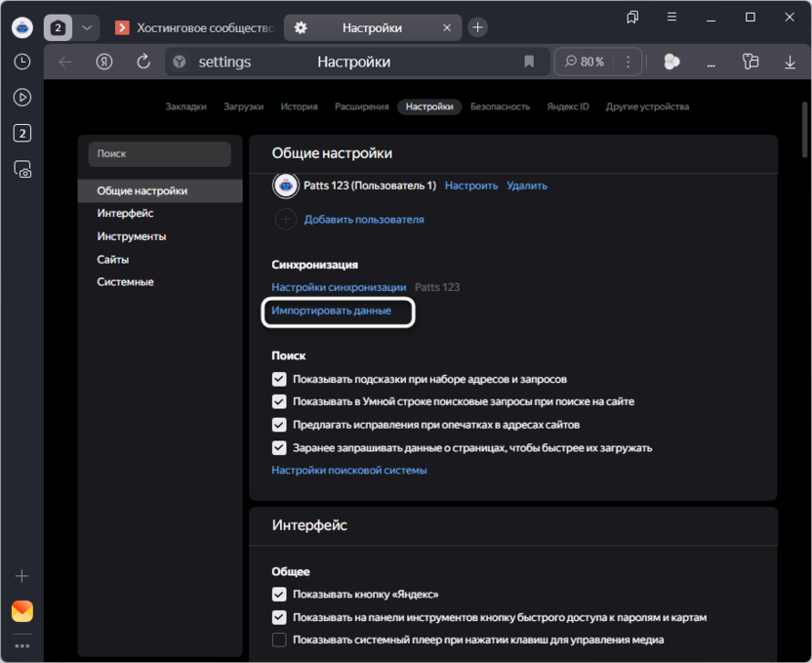Open the downloads arrow icon in toolbar

(790, 62)
